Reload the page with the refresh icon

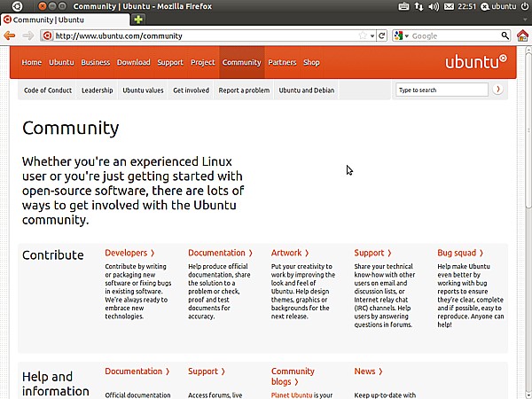point(381,35)
